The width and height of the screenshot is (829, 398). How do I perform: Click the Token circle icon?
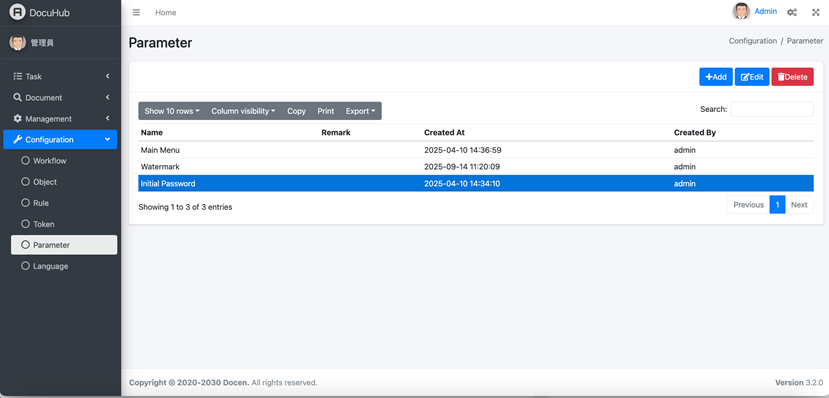[25, 224]
